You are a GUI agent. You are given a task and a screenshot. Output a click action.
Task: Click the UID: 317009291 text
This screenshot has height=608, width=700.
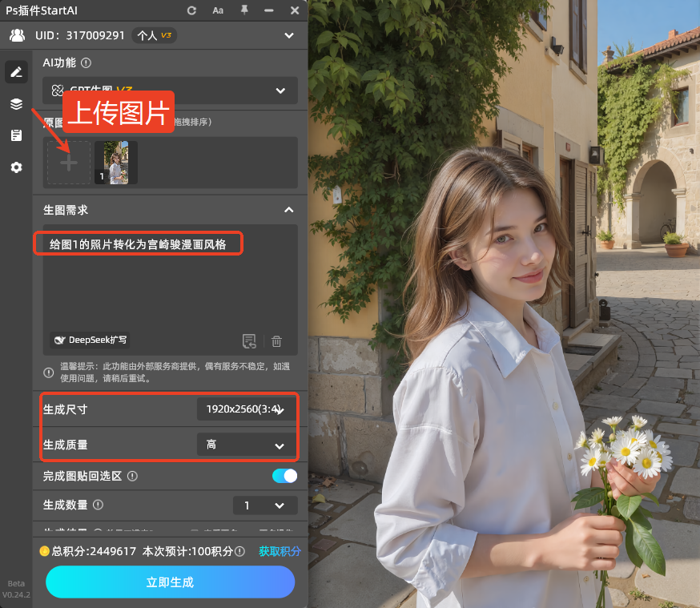click(80, 35)
